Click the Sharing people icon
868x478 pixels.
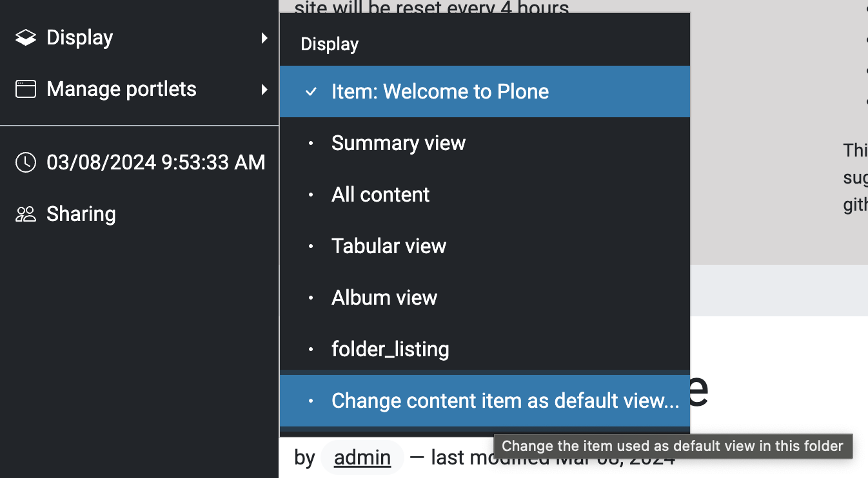click(26, 214)
